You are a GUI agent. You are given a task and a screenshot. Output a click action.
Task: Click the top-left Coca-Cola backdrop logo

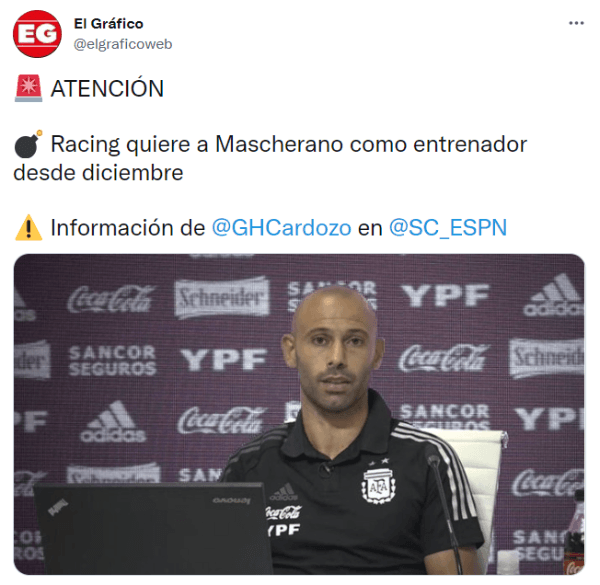110,298
